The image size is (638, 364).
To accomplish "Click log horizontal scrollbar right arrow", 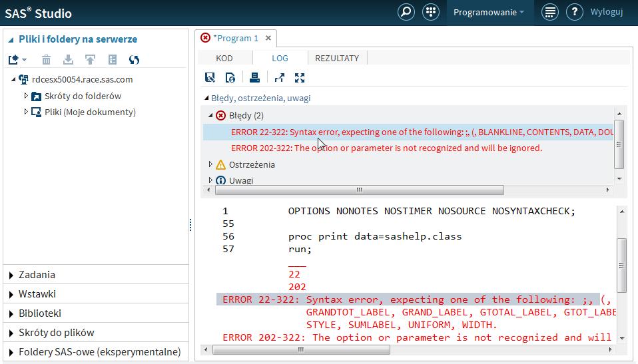I will coord(610,350).
